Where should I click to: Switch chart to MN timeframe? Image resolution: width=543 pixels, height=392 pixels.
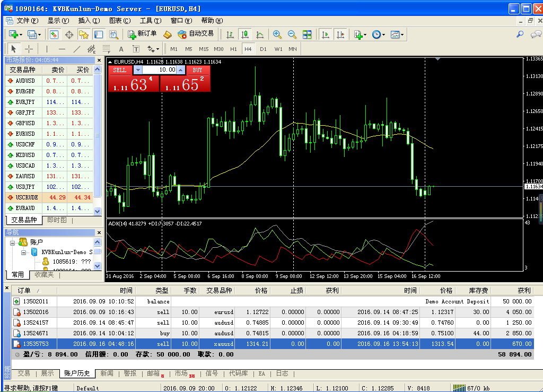tap(293, 49)
